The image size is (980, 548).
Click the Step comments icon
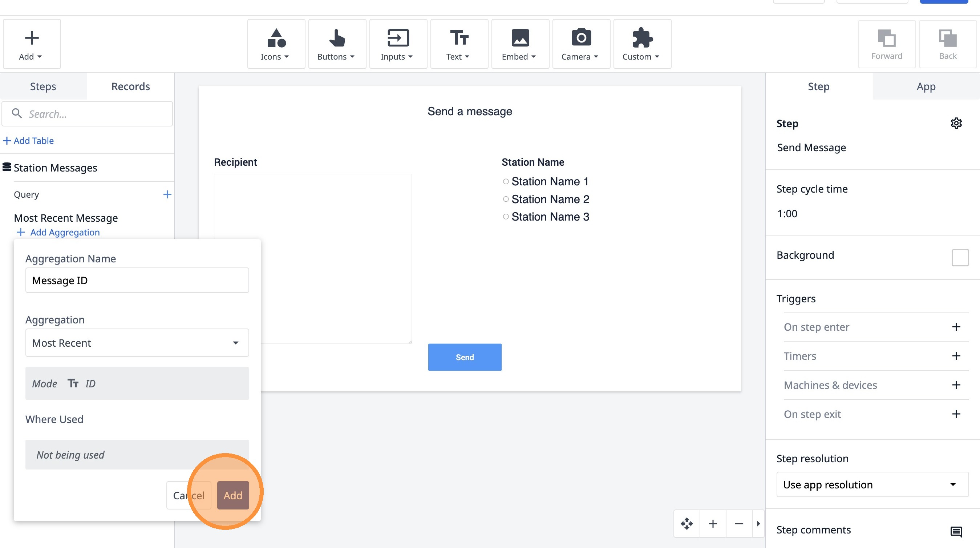956,531
